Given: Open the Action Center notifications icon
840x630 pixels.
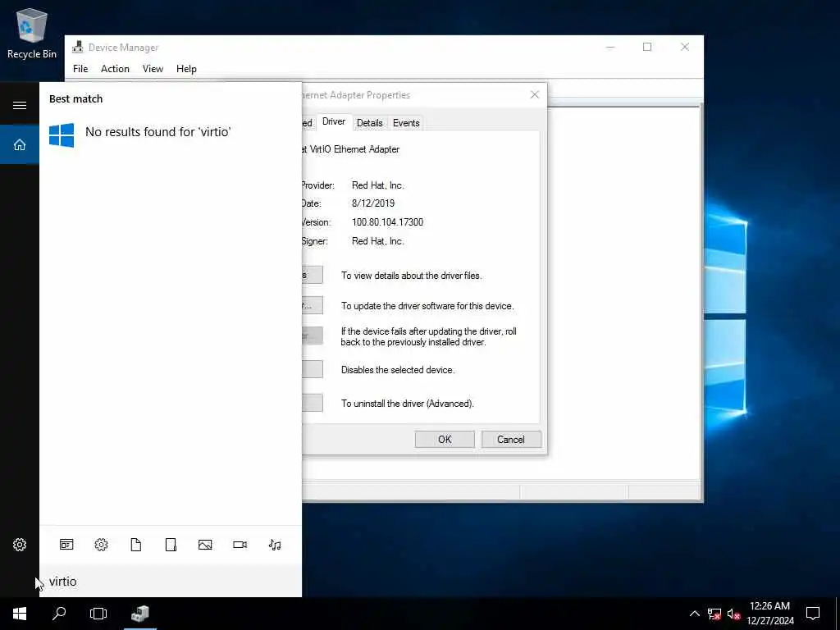Looking at the screenshot, I should pos(813,614).
